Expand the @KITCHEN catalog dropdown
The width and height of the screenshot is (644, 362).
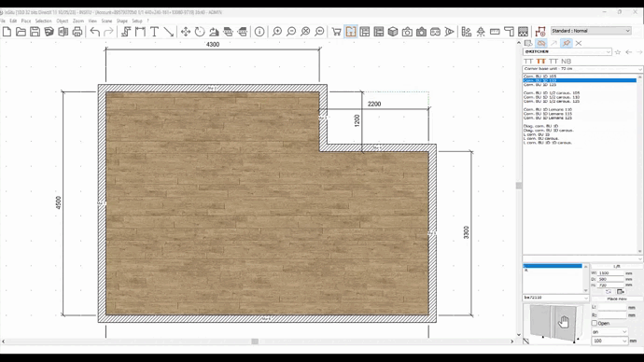coord(567,51)
